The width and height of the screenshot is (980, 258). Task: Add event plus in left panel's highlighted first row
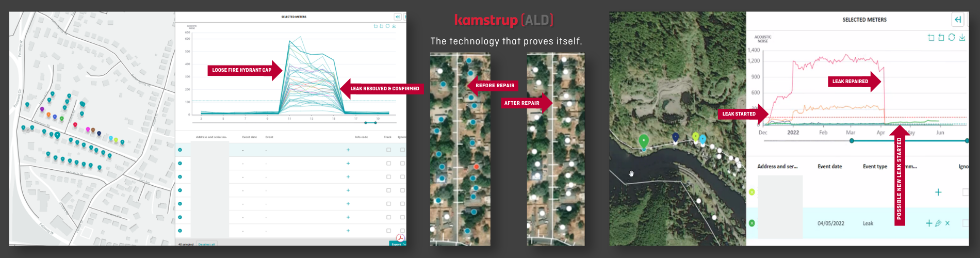348,150
